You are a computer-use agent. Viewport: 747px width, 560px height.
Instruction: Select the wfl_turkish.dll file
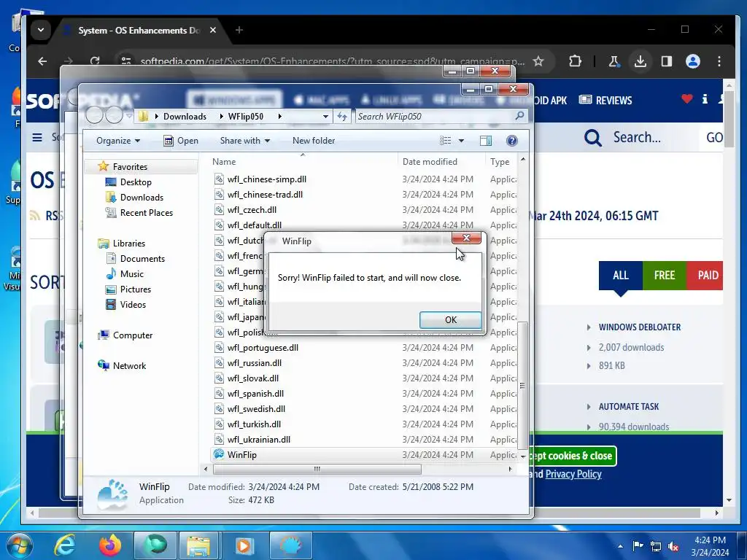(x=254, y=424)
